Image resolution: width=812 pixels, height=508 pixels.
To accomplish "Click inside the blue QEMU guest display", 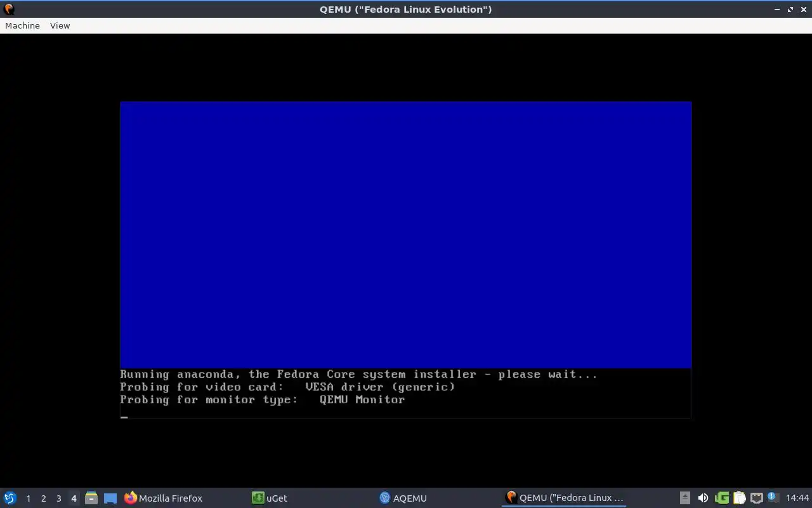I will [406, 235].
